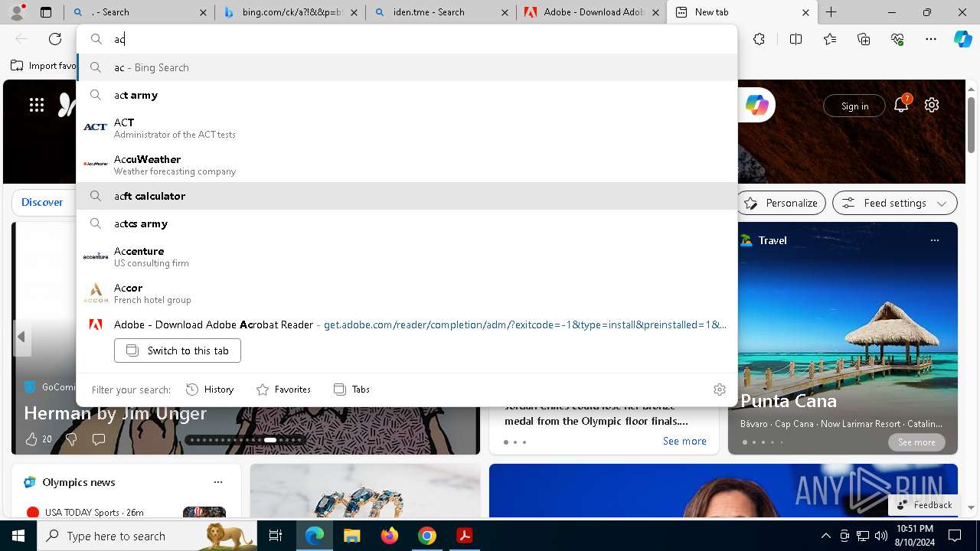Select AccuWeather suggestion
Image resolution: width=980 pixels, height=551 pixels.
tap(407, 165)
